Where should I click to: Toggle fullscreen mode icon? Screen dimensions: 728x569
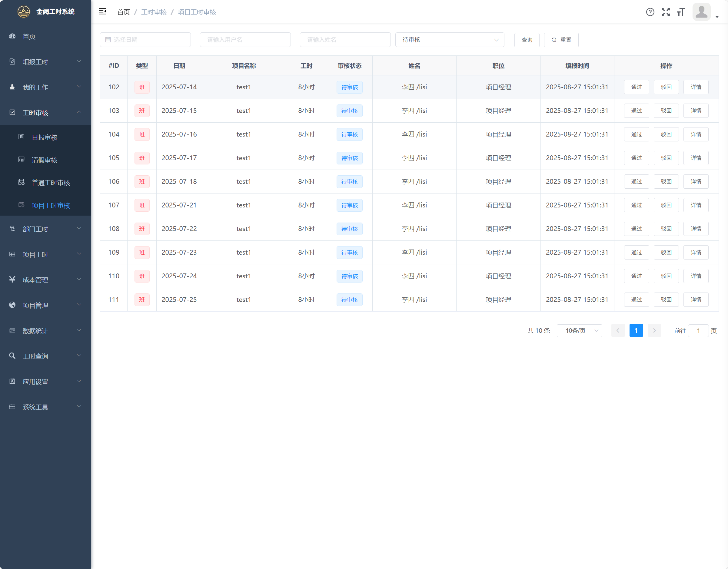[666, 12]
